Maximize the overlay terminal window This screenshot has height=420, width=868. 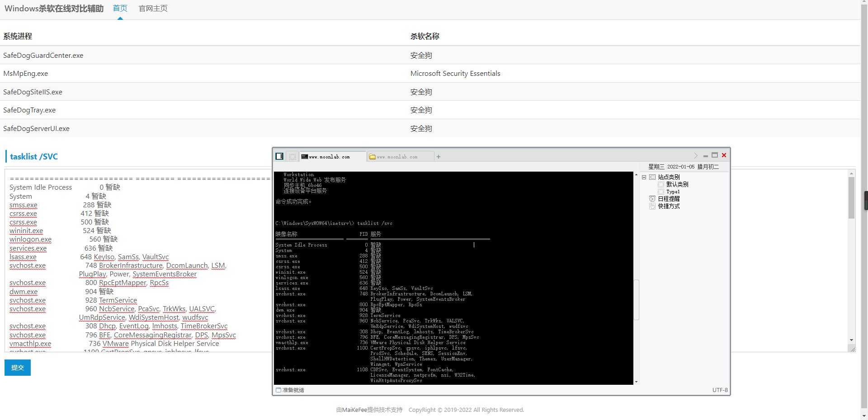[x=715, y=155]
